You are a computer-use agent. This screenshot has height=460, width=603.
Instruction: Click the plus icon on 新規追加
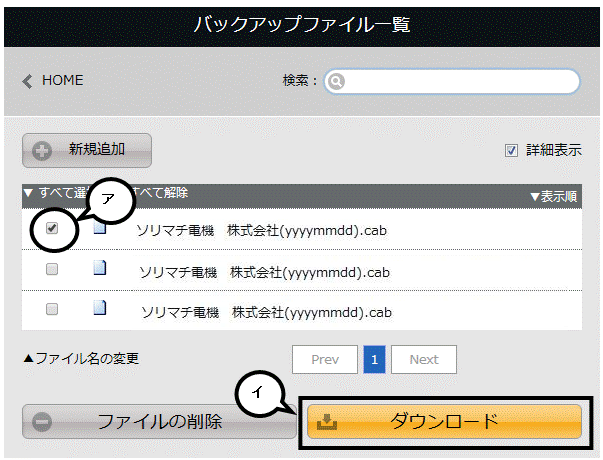click(x=42, y=151)
